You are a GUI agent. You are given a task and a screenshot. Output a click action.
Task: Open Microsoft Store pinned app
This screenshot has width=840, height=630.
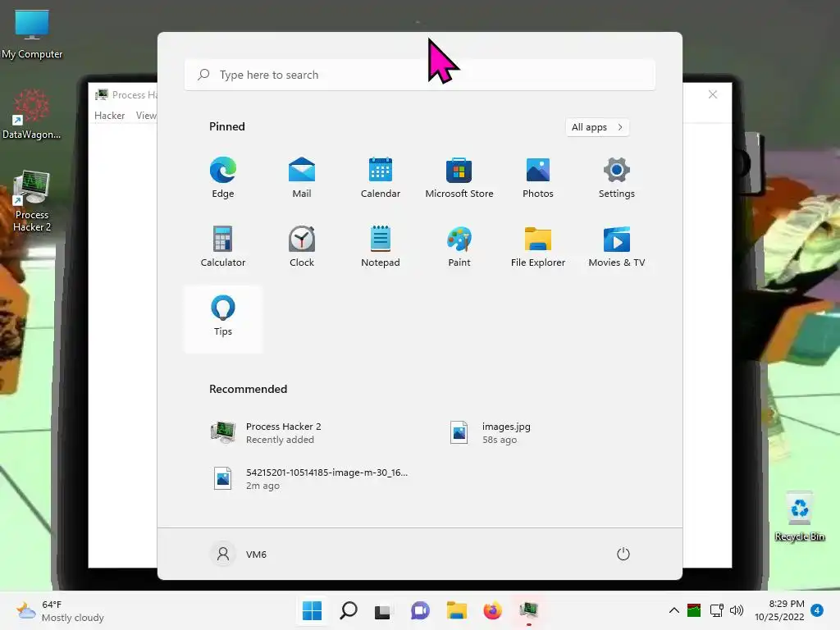point(459,177)
